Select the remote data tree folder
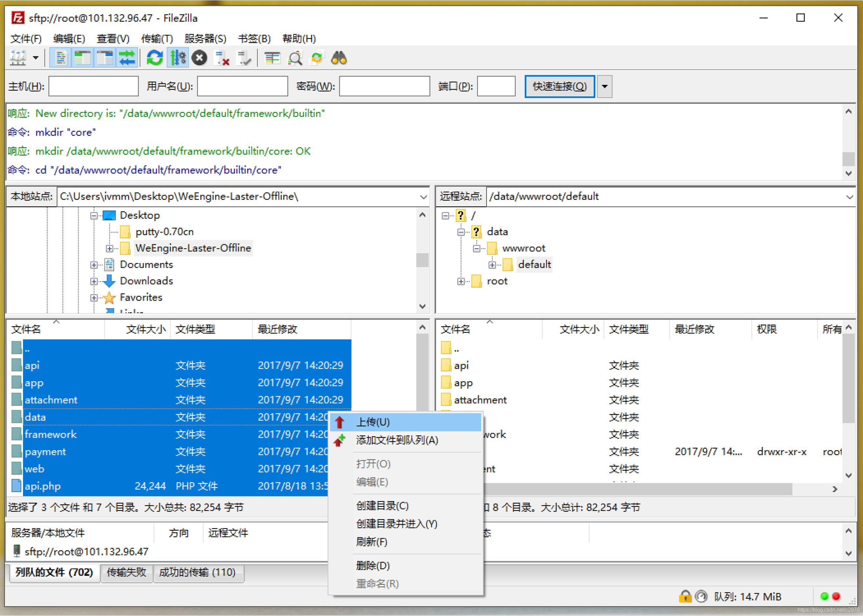The width and height of the screenshot is (863, 616). (497, 232)
